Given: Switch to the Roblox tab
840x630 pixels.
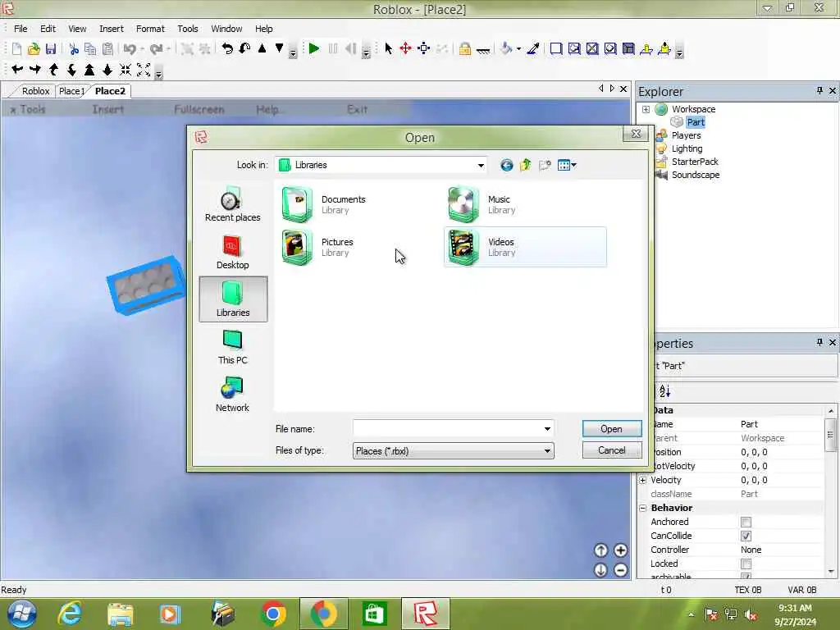Looking at the screenshot, I should click(35, 91).
